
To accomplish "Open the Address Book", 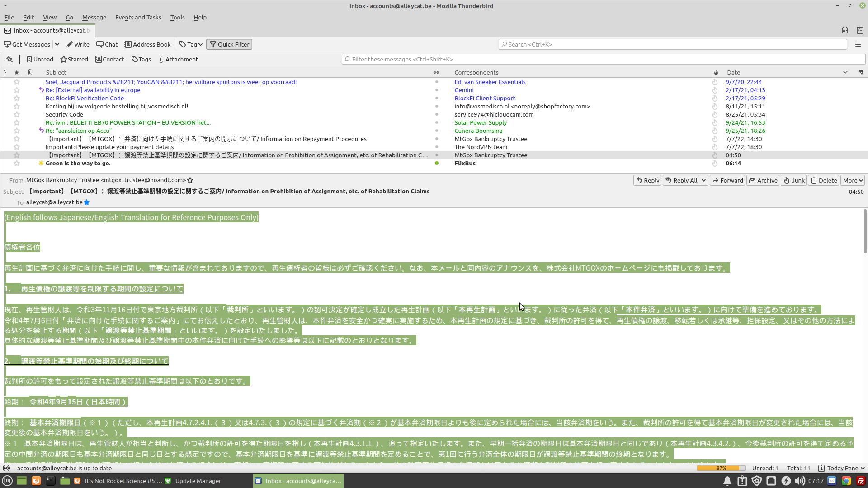I will tap(147, 44).
